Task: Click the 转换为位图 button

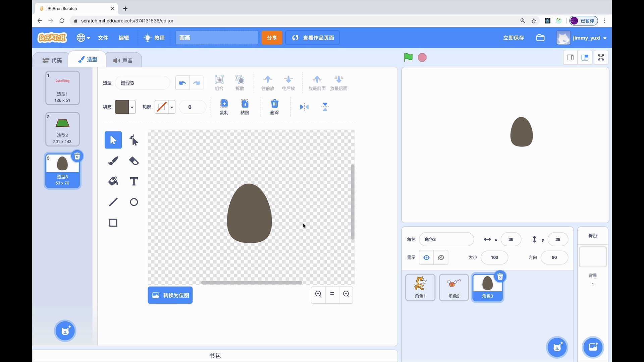Action: tap(170, 295)
